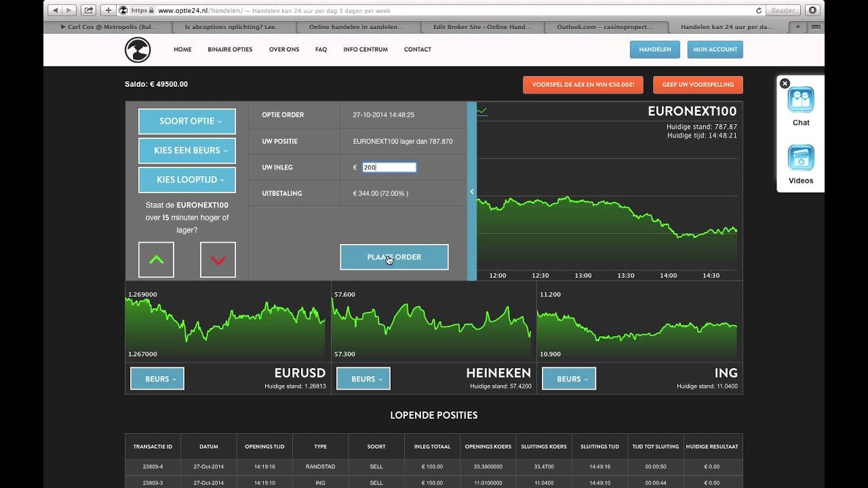
Task: Open the BEURS dropdown under ING chart
Action: (x=569, y=379)
